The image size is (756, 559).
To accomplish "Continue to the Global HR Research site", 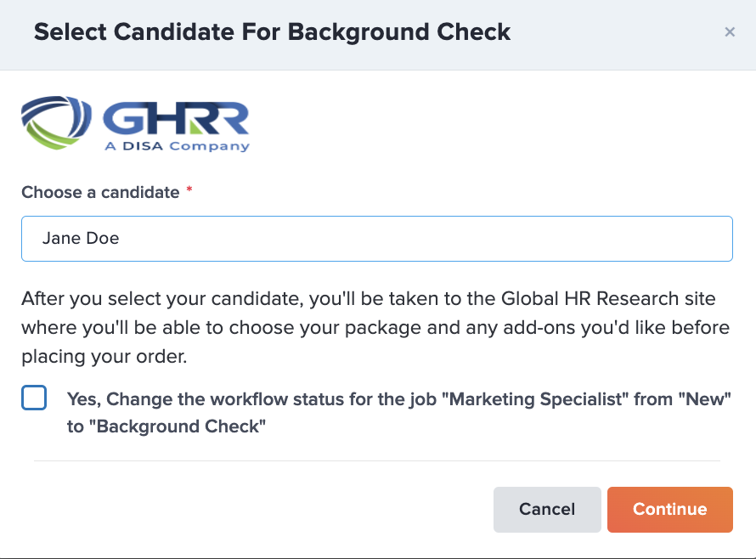I will (670, 510).
